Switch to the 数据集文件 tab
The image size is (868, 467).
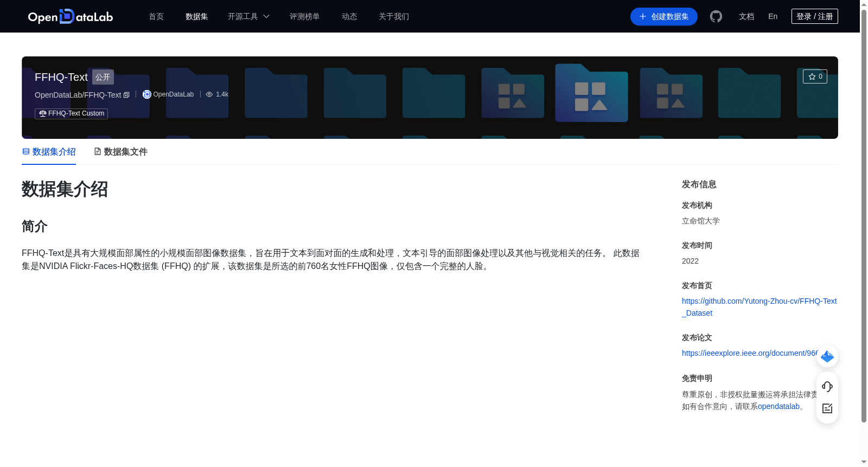click(120, 152)
